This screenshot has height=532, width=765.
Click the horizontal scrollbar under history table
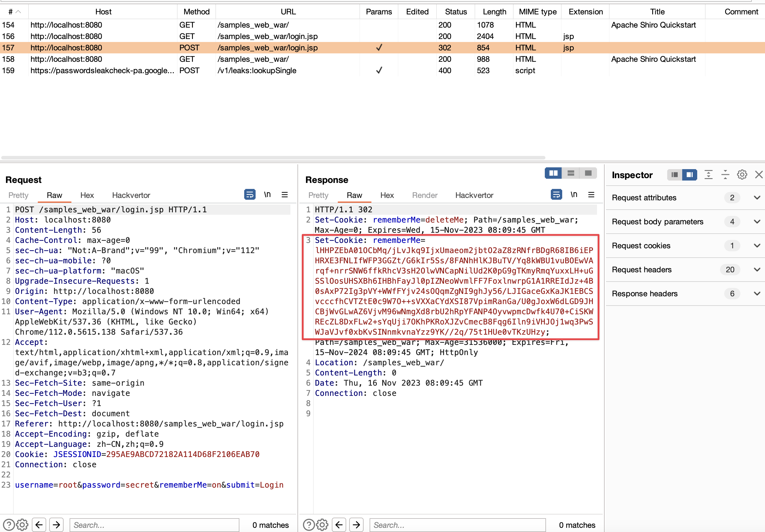pyautogui.click(x=273, y=157)
